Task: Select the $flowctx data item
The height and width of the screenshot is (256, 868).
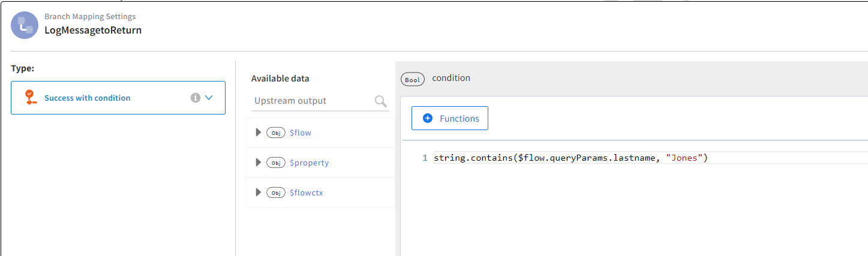Action: [307, 193]
